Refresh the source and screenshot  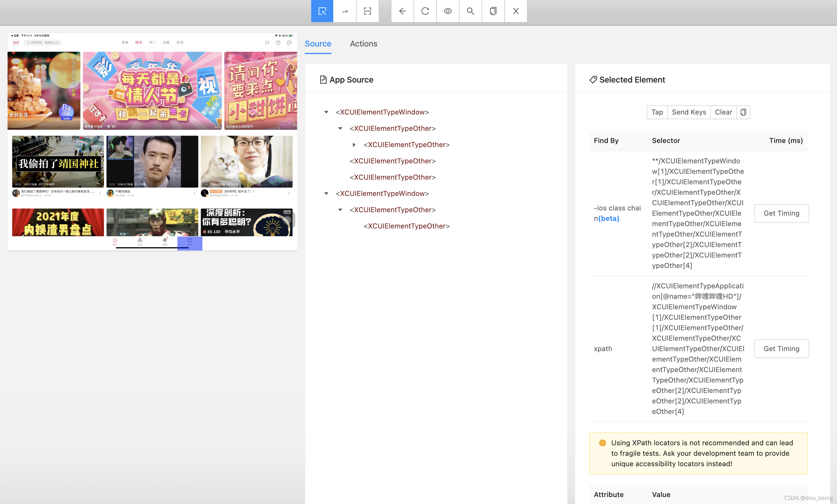[425, 11]
